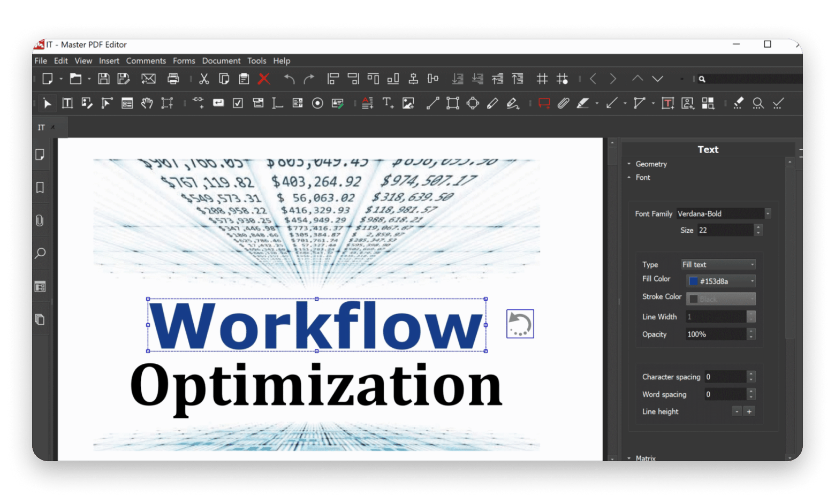
Task: Expand the Geometry section
Action: (650, 164)
